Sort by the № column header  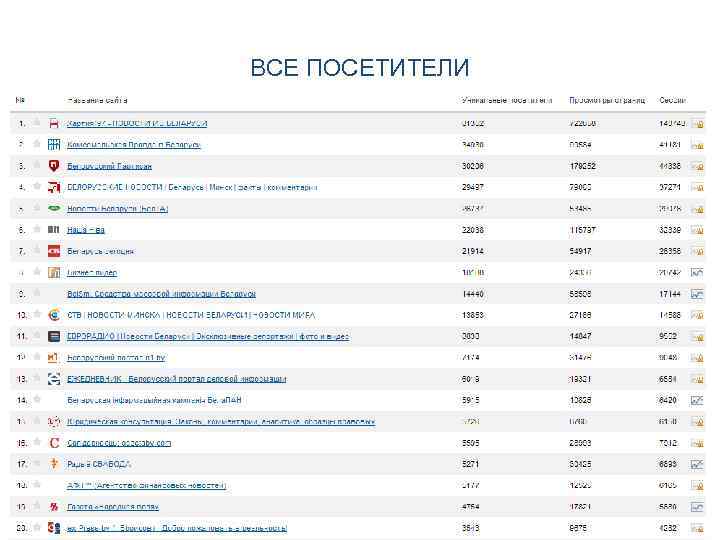[20, 100]
